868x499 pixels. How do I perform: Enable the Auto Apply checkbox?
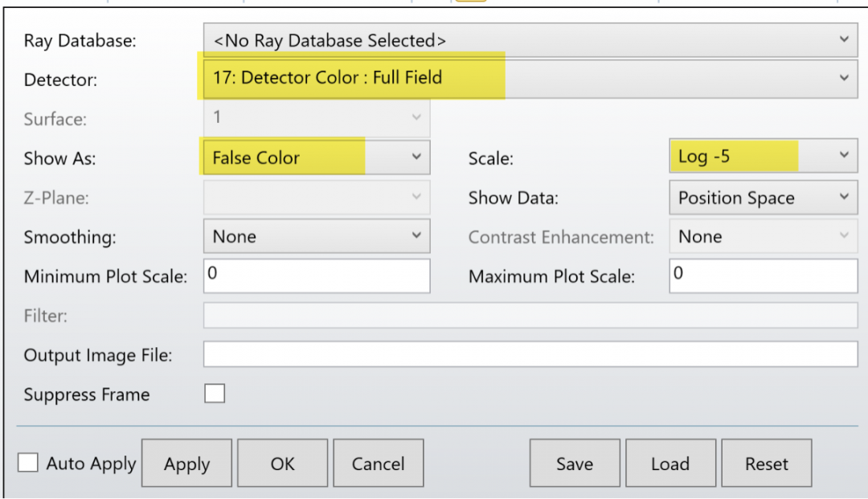[x=27, y=463]
